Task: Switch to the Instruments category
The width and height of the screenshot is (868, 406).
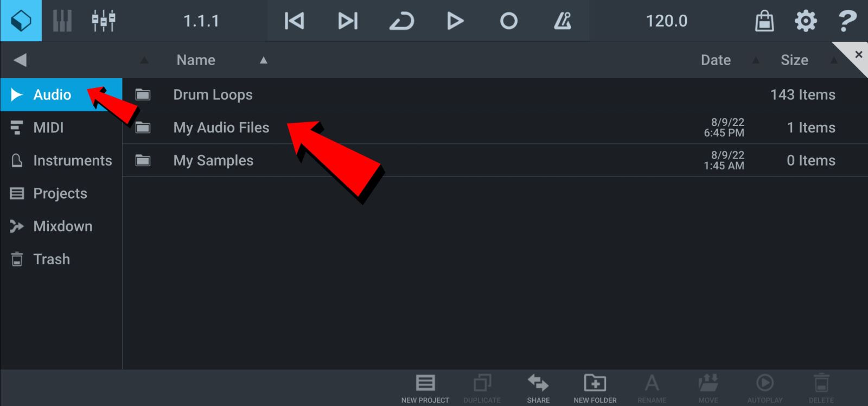Action: pyautogui.click(x=72, y=161)
